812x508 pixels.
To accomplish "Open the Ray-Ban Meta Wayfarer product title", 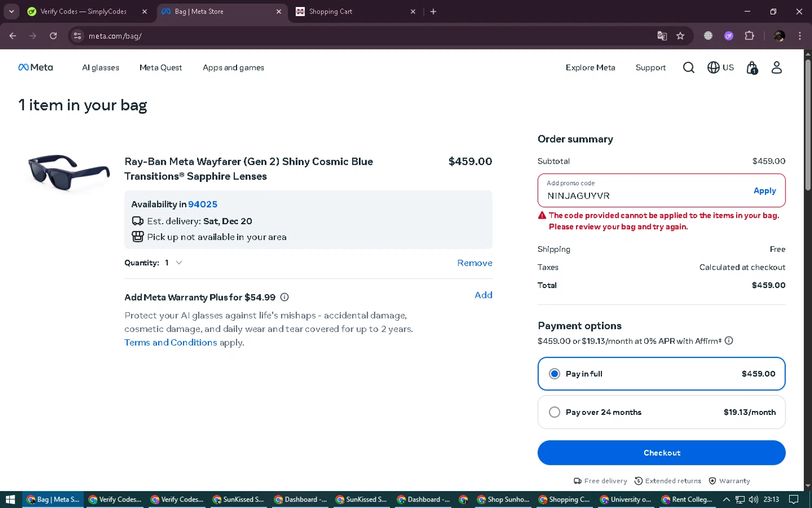I will (x=248, y=169).
